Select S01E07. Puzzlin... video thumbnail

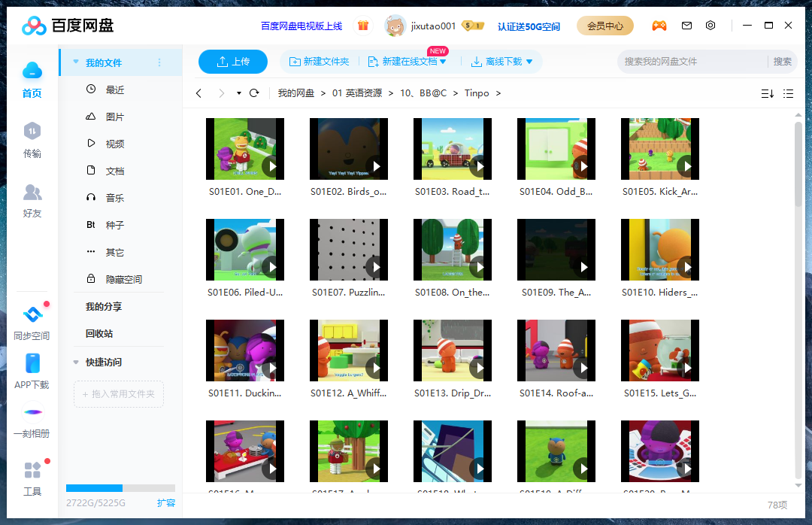(349, 250)
